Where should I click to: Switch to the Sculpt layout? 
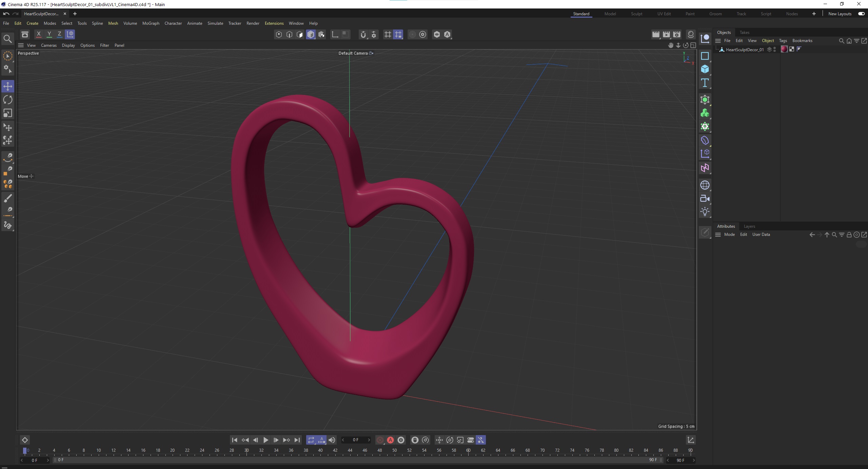(x=636, y=14)
